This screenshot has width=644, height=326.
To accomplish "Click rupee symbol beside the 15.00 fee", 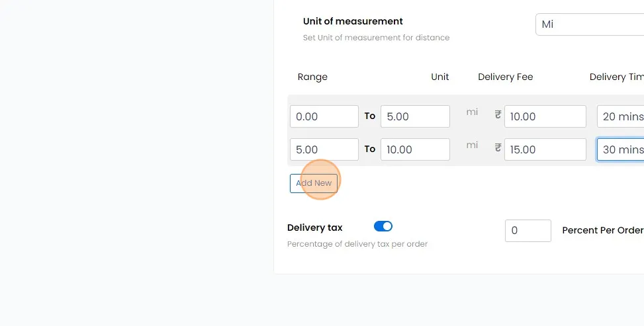I will tap(498, 148).
